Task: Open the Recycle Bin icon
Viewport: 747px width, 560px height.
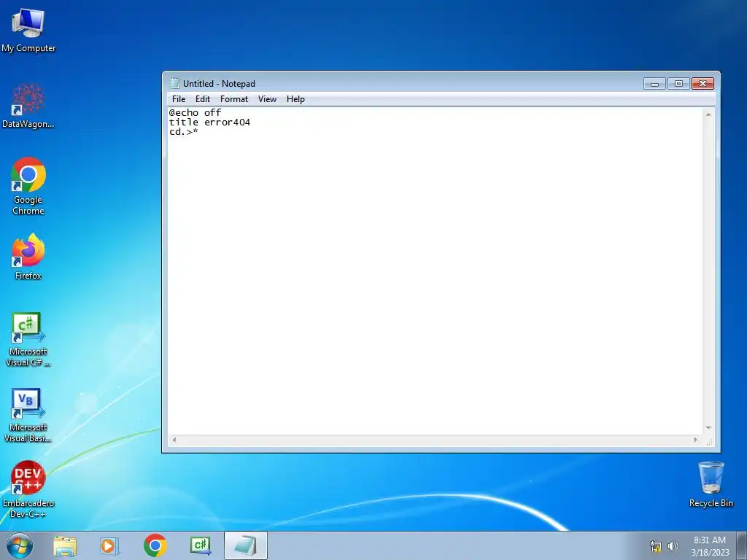Action: coord(711,484)
